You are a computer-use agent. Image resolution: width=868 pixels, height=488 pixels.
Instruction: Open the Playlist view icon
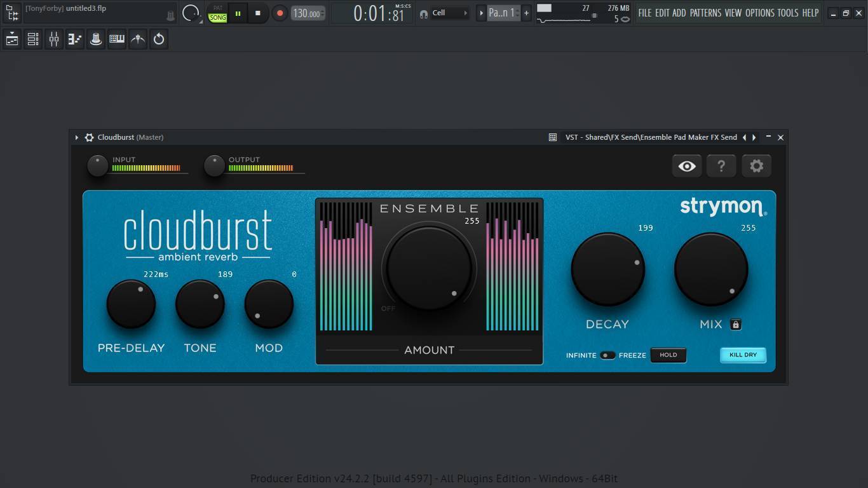coord(12,39)
